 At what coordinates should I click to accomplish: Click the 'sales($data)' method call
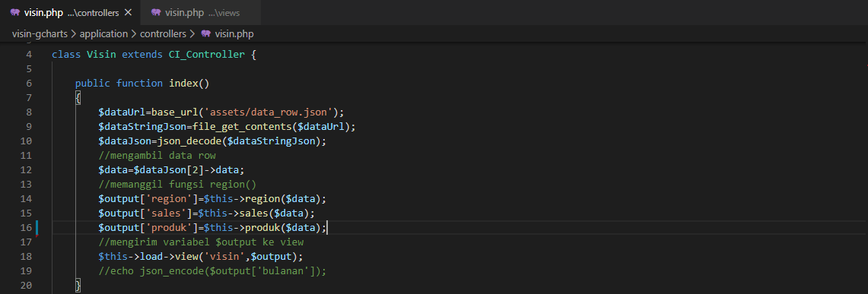click(x=274, y=213)
